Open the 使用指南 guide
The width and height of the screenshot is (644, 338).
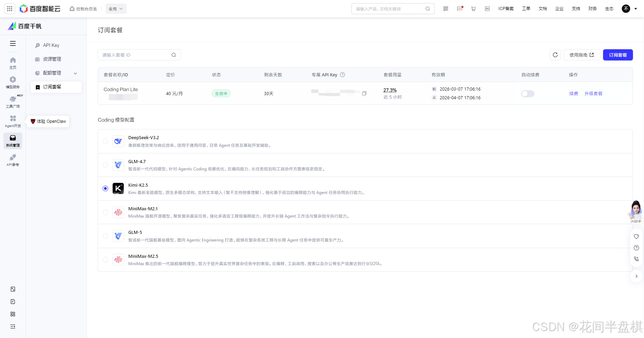[582, 55]
